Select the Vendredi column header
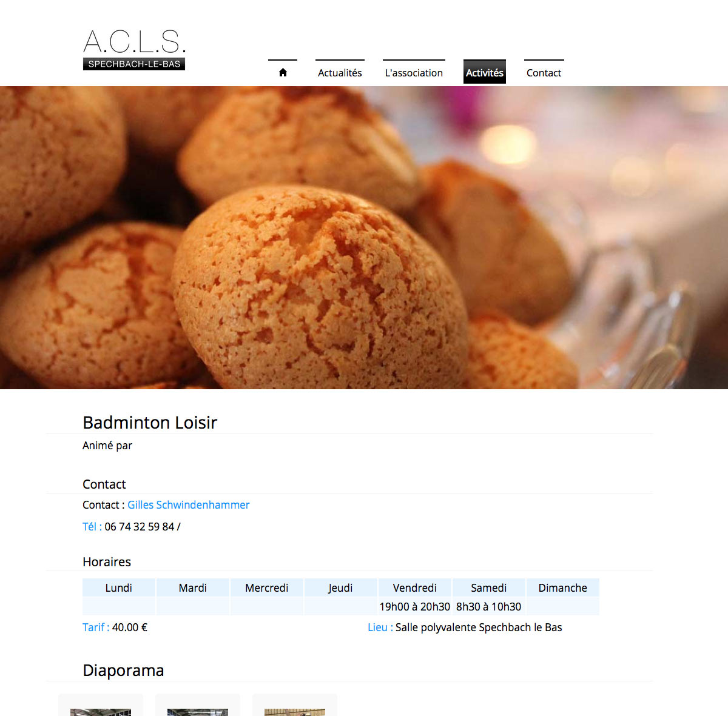The image size is (728, 716). pyautogui.click(x=415, y=587)
